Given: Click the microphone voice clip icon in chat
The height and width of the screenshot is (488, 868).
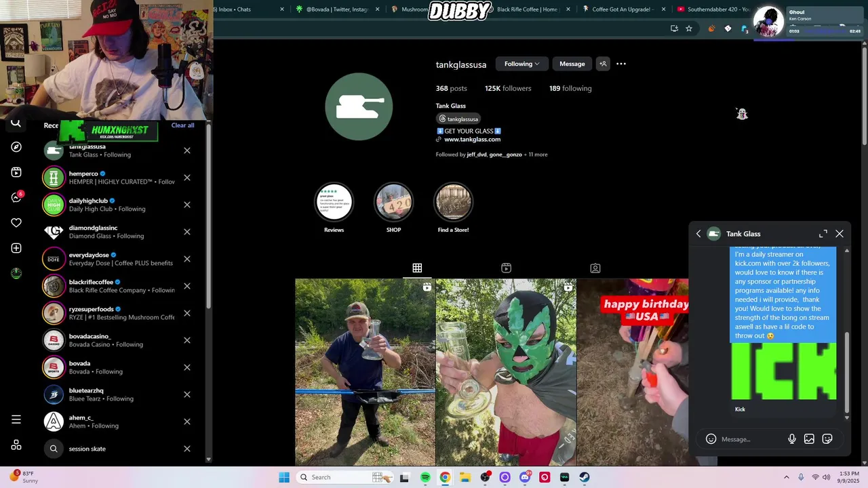Looking at the screenshot, I should click(x=791, y=439).
